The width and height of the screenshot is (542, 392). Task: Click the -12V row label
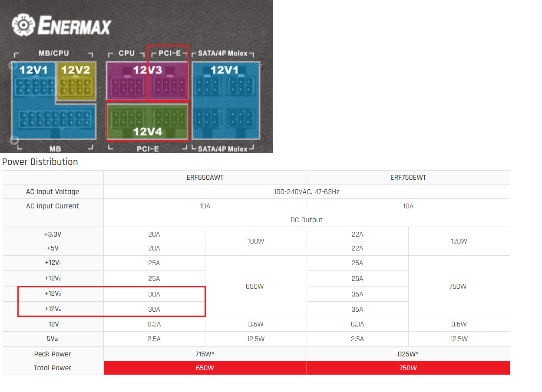pyautogui.click(x=53, y=324)
